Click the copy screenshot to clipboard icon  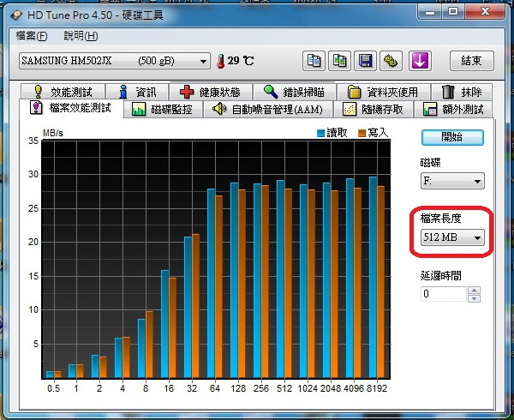(339, 61)
